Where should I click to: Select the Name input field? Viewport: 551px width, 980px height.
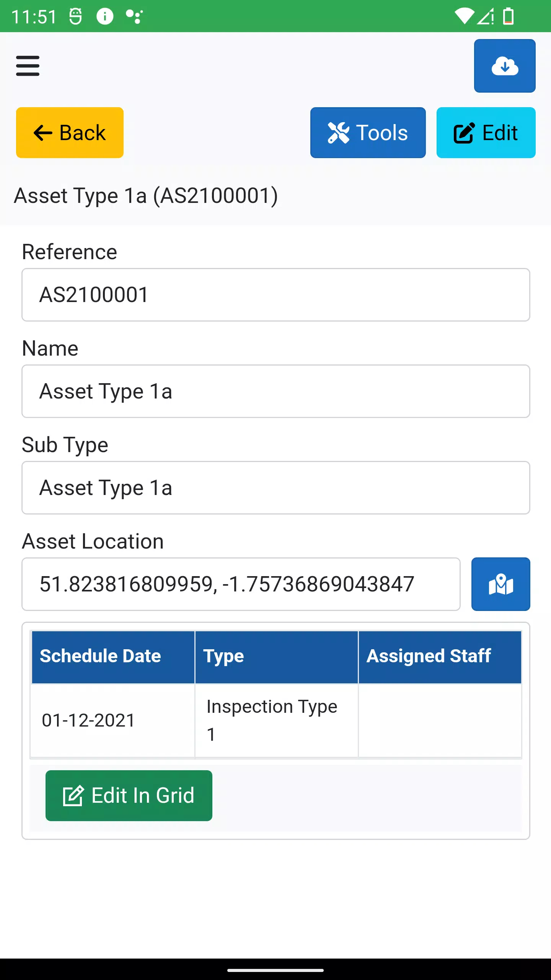[275, 391]
